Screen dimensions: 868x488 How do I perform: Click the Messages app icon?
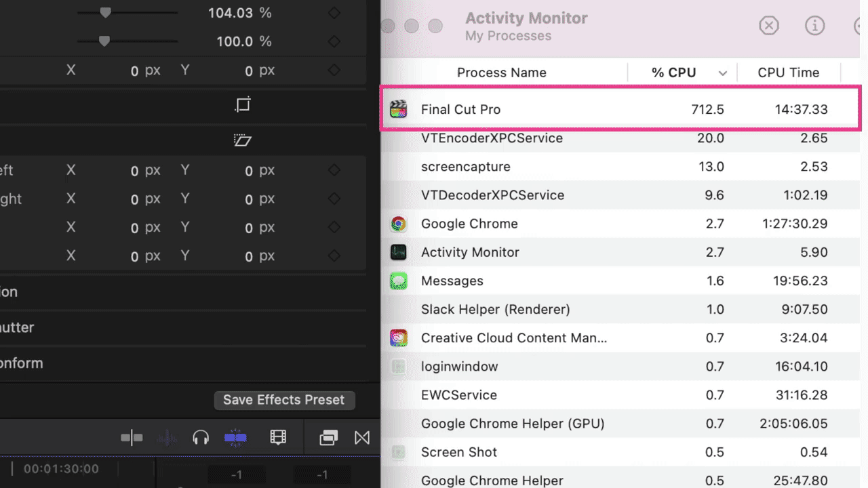coord(399,281)
